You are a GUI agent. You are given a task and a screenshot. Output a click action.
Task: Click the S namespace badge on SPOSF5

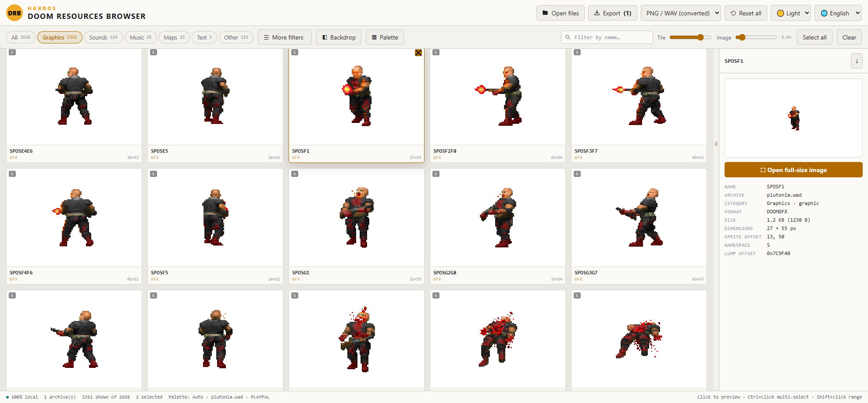(x=154, y=174)
